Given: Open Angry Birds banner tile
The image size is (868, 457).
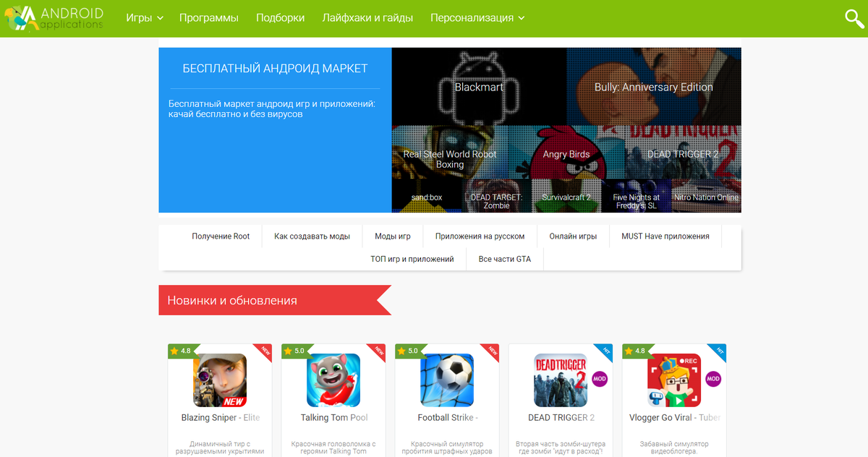Looking at the screenshot, I should pos(566,152).
